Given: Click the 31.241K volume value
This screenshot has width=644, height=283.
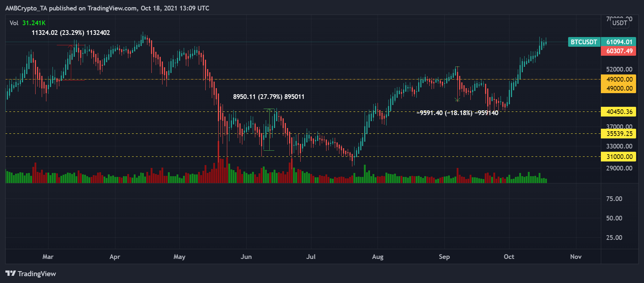Looking at the screenshot, I should click(34, 23).
